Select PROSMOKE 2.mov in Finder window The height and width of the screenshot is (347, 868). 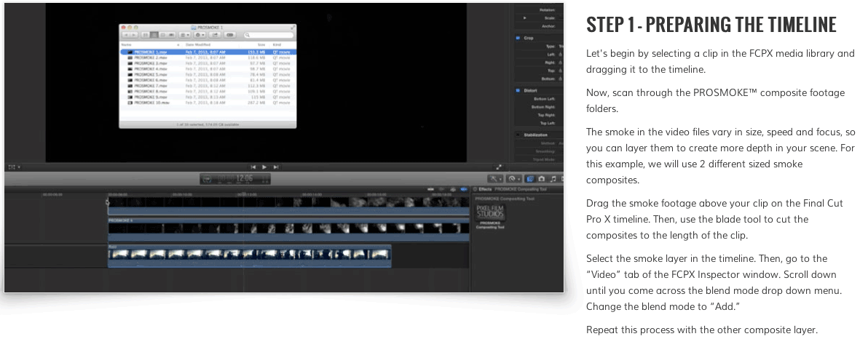click(208, 57)
